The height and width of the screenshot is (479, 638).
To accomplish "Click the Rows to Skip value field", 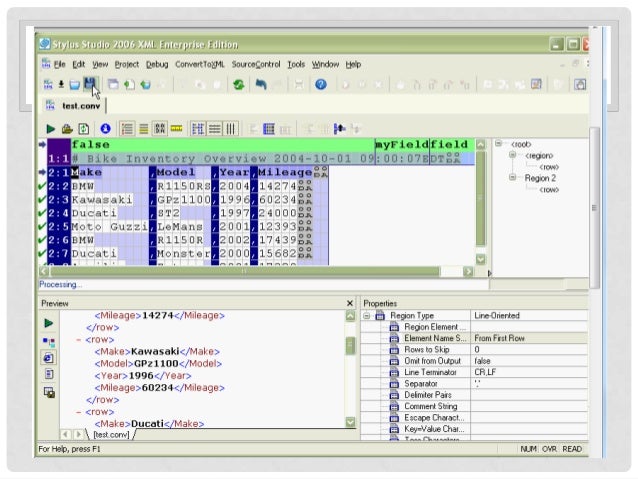I will pyautogui.click(x=529, y=350).
